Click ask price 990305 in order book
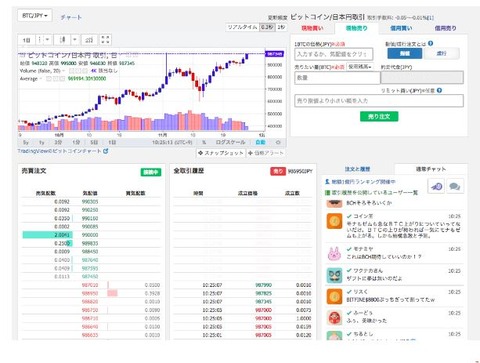The width and height of the screenshot is (480, 363). click(x=90, y=202)
